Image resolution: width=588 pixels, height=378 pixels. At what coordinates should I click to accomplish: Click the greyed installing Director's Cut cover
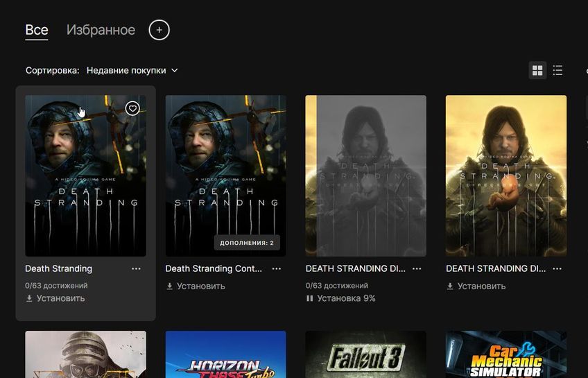365,175
